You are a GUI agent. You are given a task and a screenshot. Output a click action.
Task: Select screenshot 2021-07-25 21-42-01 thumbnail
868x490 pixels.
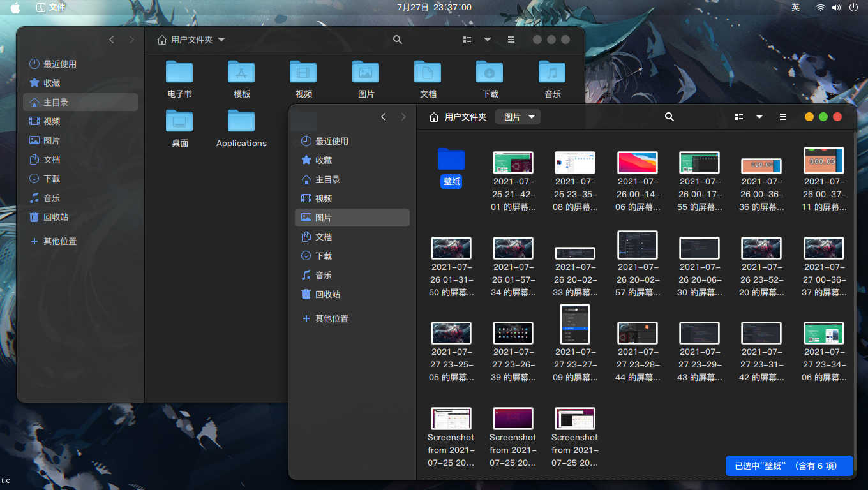coord(513,163)
